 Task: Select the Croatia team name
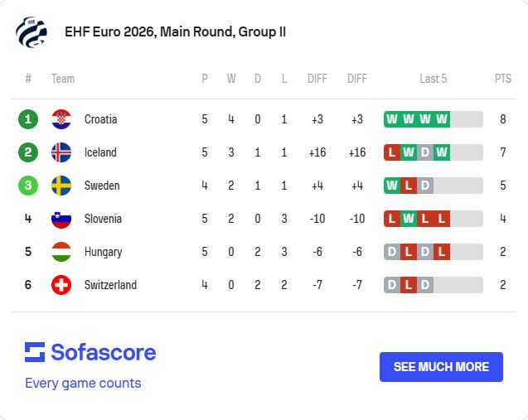tap(100, 119)
